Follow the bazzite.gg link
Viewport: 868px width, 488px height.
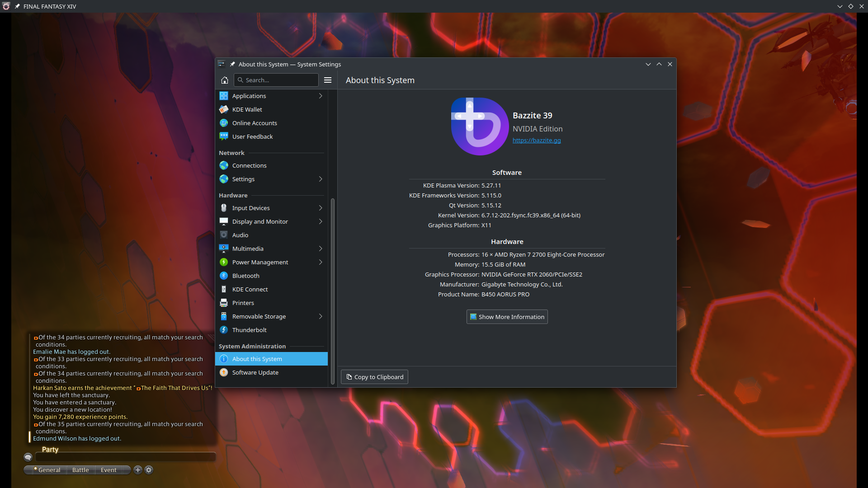(536, 140)
